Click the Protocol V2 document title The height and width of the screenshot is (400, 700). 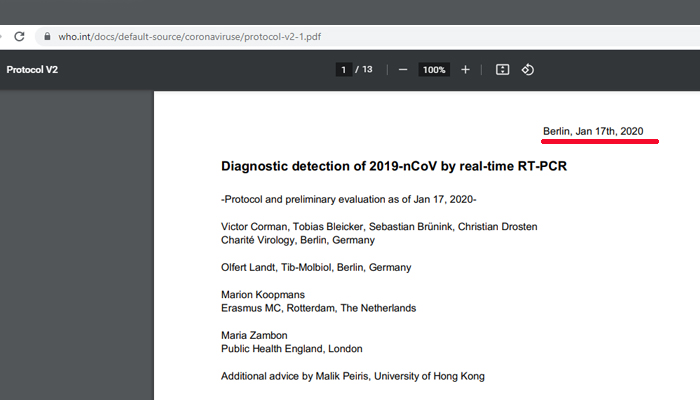(x=32, y=70)
